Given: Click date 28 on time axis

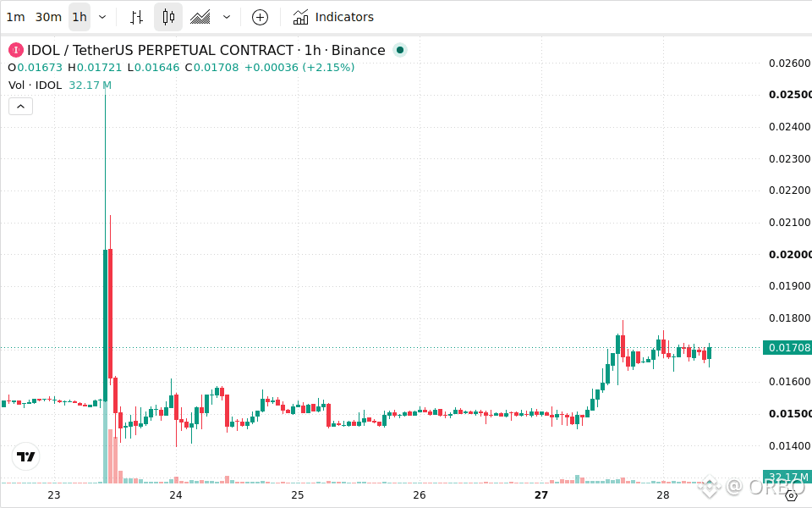Looking at the screenshot, I should pos(663,495).
